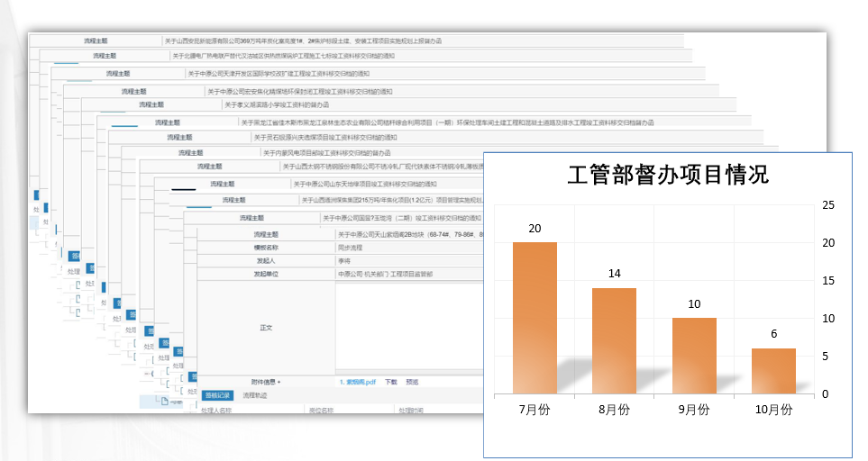Select the 10月份 axis label
This screenshot has width=868, height=461.
click(773, 410)
